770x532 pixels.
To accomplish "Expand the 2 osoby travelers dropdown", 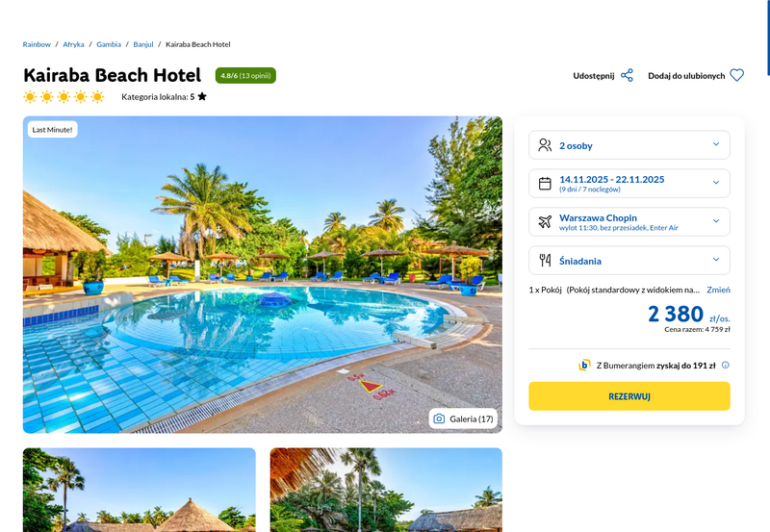I will click(629, 145).
